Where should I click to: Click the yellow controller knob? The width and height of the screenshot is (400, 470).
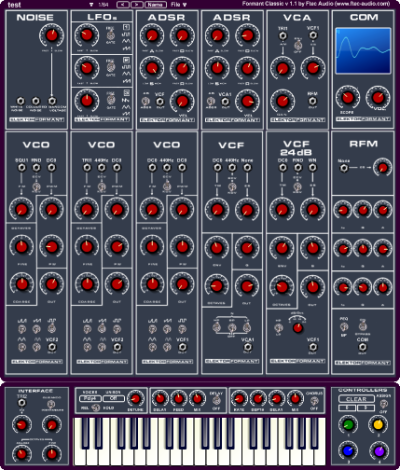(x=378, y=424)
